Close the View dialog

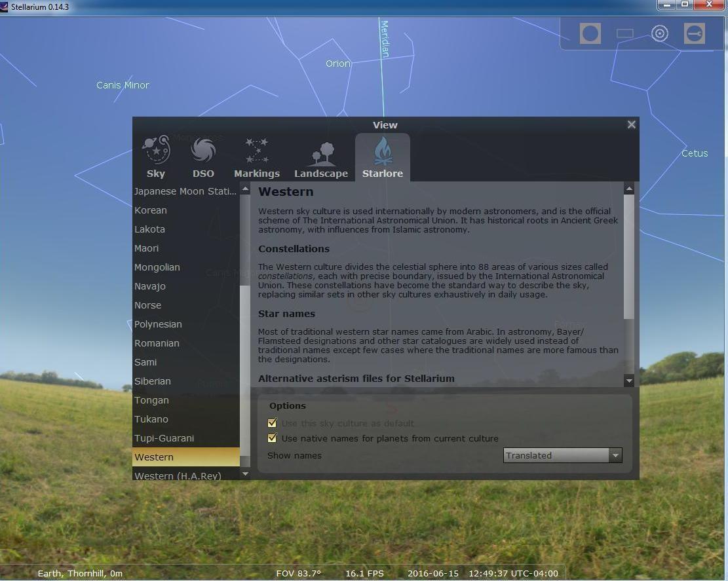tap(631, 124)
